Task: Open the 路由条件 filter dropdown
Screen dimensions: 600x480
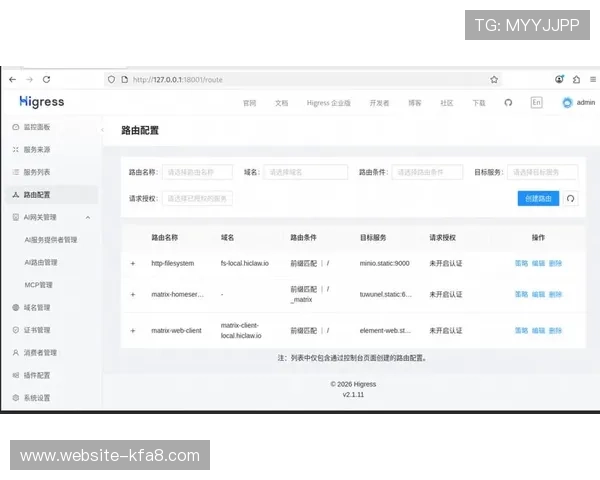Action: [x=427, y=172]
